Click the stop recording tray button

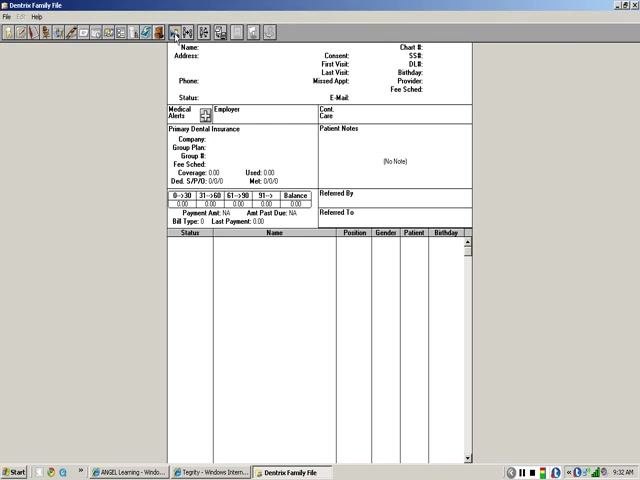(x=532, y=473)
